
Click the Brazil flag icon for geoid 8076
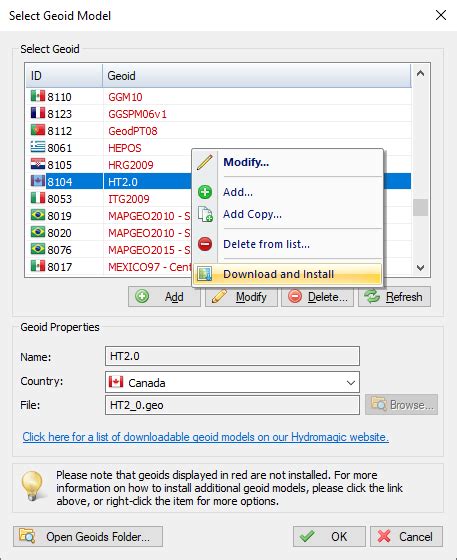38,249
